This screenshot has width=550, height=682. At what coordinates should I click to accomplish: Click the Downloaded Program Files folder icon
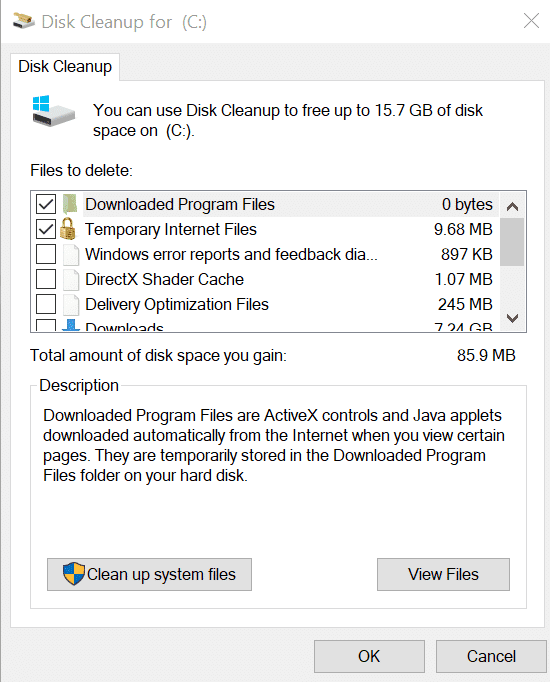70,204
